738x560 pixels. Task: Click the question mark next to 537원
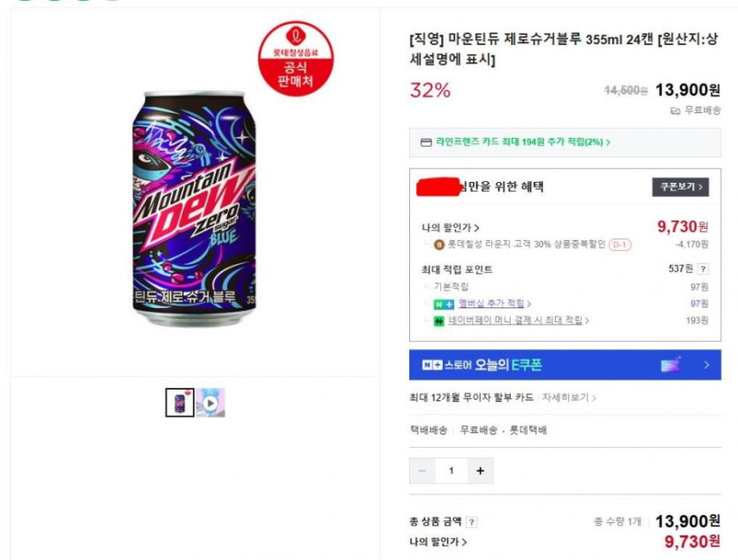(x=704, y=269)
